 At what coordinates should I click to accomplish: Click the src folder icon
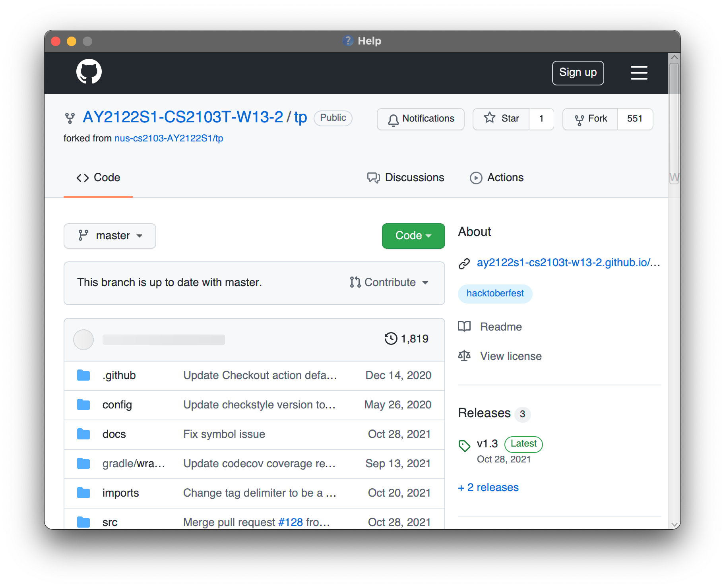83,522
